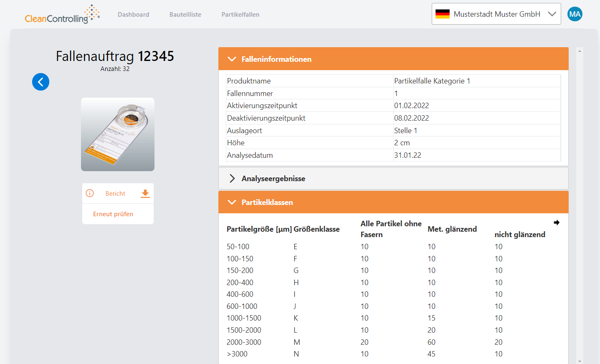
Task: Click the Met. glänzend column header
Action: point(452,229)
